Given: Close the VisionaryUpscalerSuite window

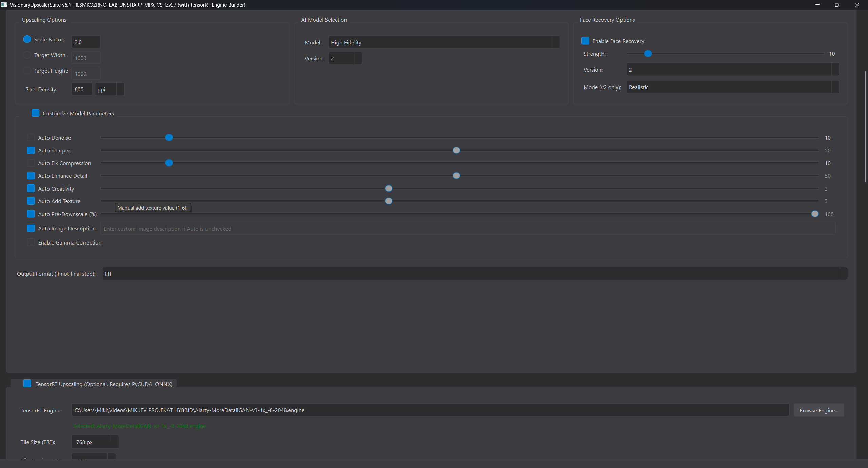Looking at the screenshot, I should coord(857,5).
